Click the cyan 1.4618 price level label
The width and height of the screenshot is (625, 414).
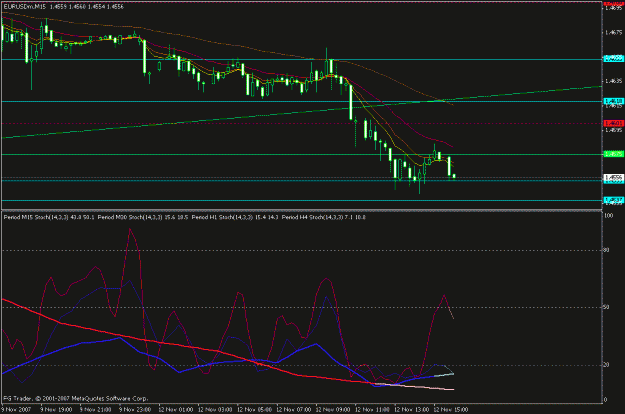(x=614, y=101)
